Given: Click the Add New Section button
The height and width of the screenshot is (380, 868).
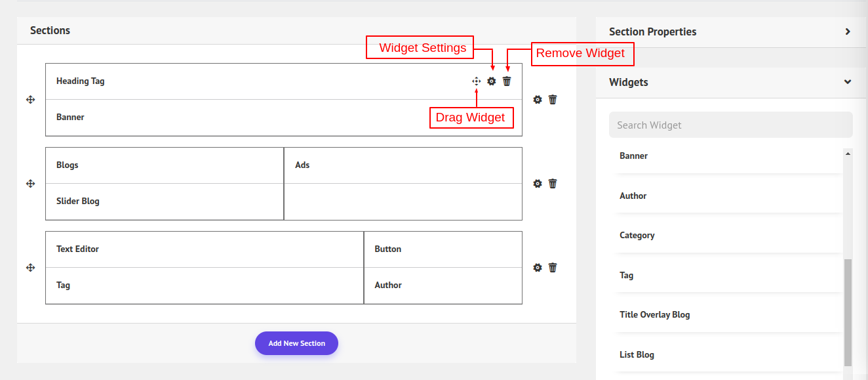Looking at the screenshot, I should click(x=296, y=343).
